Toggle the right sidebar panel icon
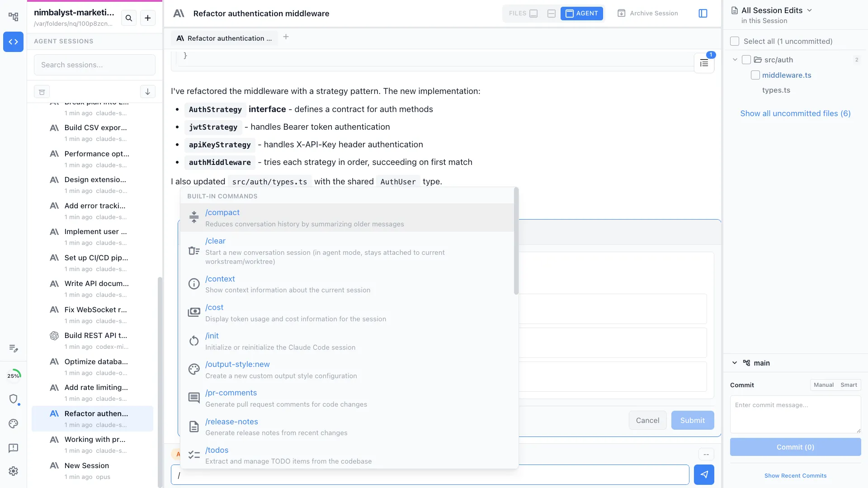868x488 pixels. (703, 14)
